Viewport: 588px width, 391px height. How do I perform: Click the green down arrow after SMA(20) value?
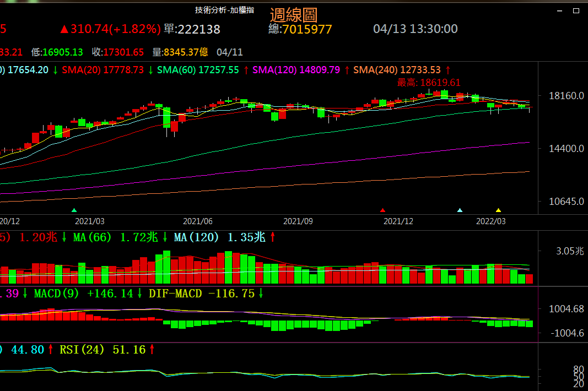[x=150, y=70]
